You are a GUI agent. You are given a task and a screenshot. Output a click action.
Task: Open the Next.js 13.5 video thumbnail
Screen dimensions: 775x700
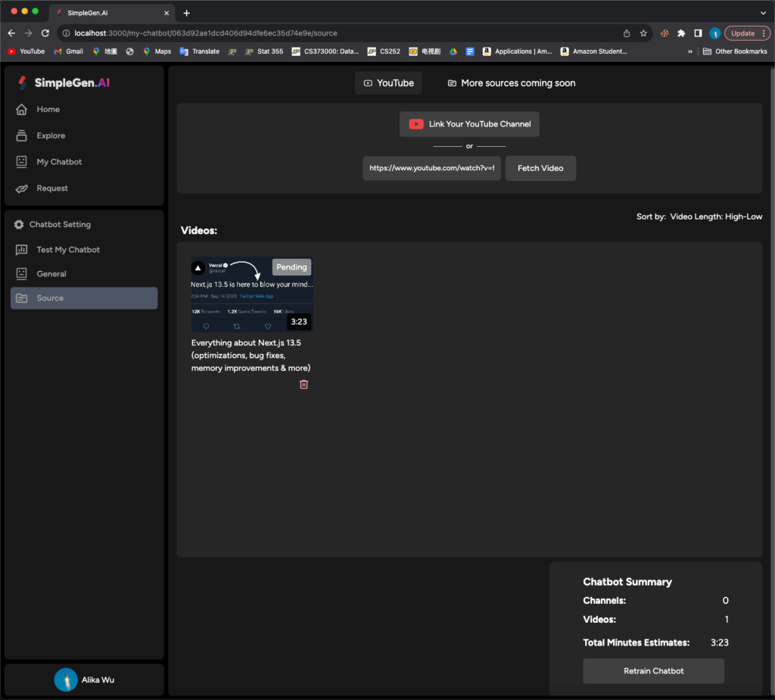tap(251, 294)
